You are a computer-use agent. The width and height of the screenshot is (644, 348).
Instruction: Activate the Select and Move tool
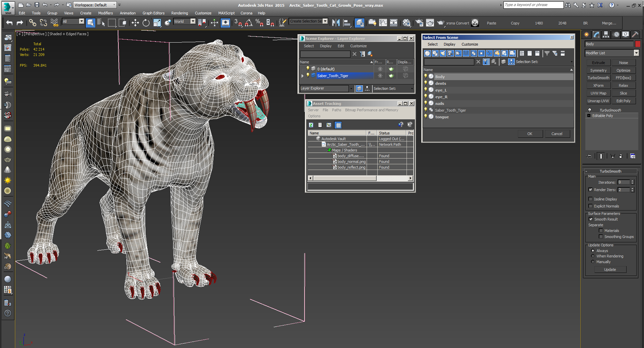tap(135, 23)
